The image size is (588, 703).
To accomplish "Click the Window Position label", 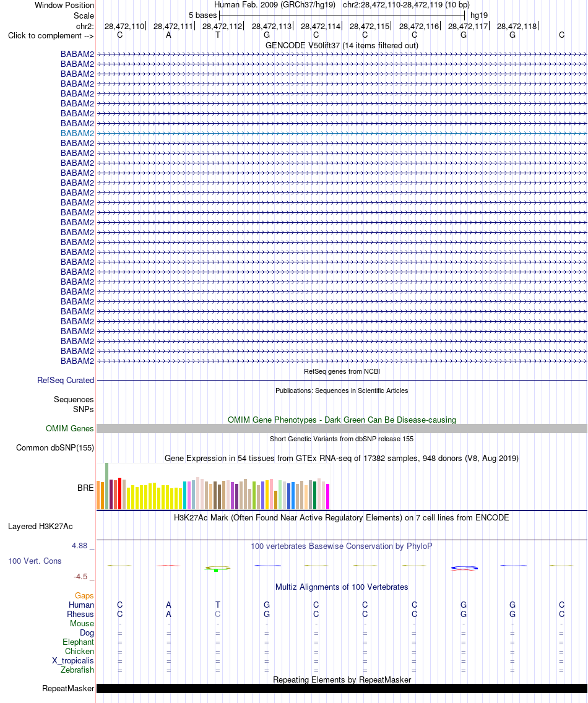I will click(64, 6).
